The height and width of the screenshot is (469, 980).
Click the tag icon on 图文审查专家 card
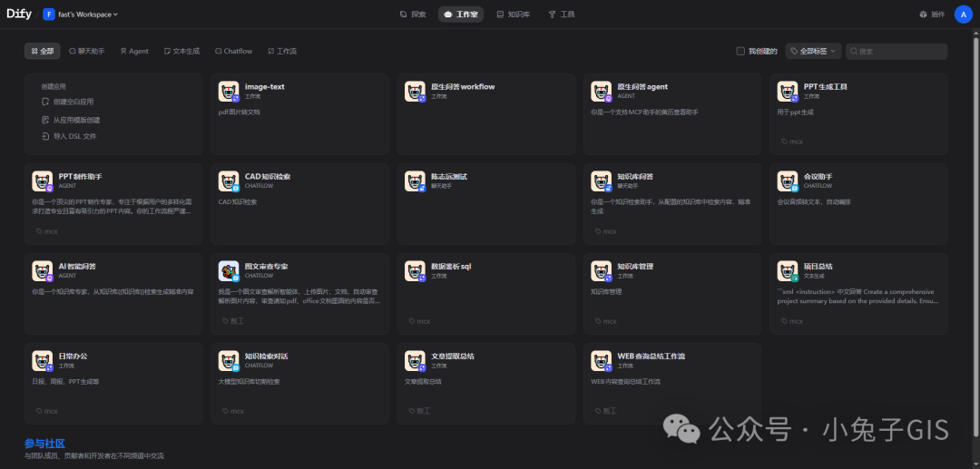click(226, 322)
